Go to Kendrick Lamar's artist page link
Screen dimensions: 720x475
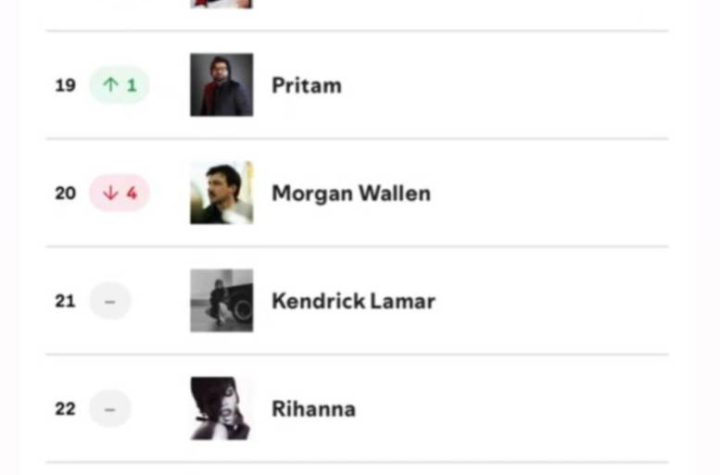[x=353, y=301]
